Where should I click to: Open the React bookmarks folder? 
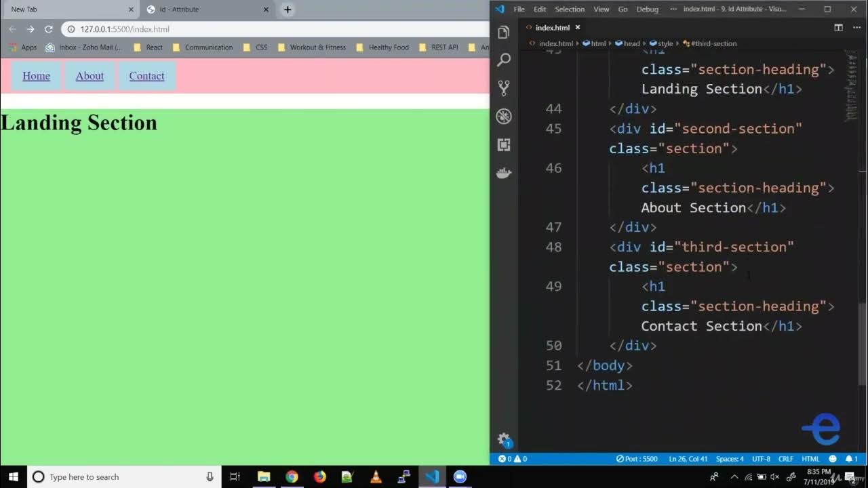(x=148, y=47)
